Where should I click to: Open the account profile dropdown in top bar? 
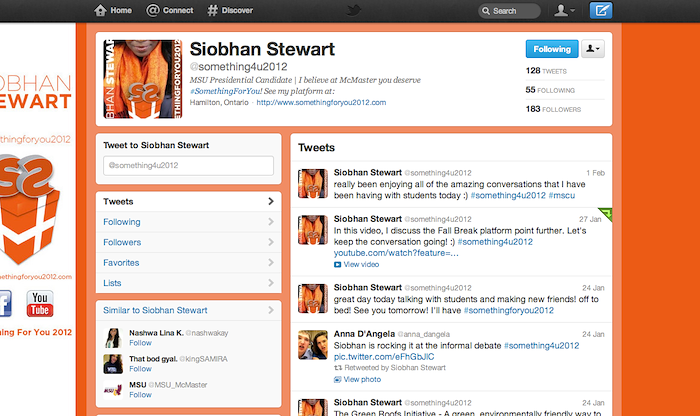pyautogui.click(x=564, y=10)
